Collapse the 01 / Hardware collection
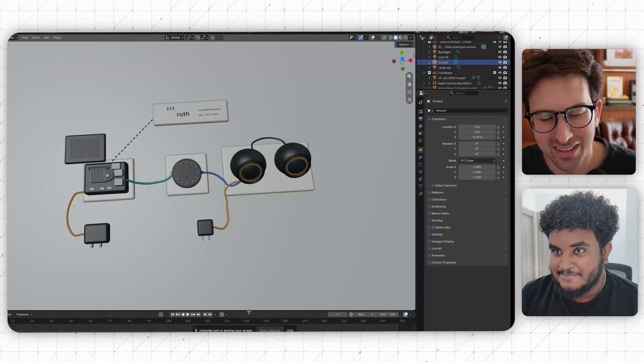The height and width of the screenshot is (362, 644). pos(424,72)
